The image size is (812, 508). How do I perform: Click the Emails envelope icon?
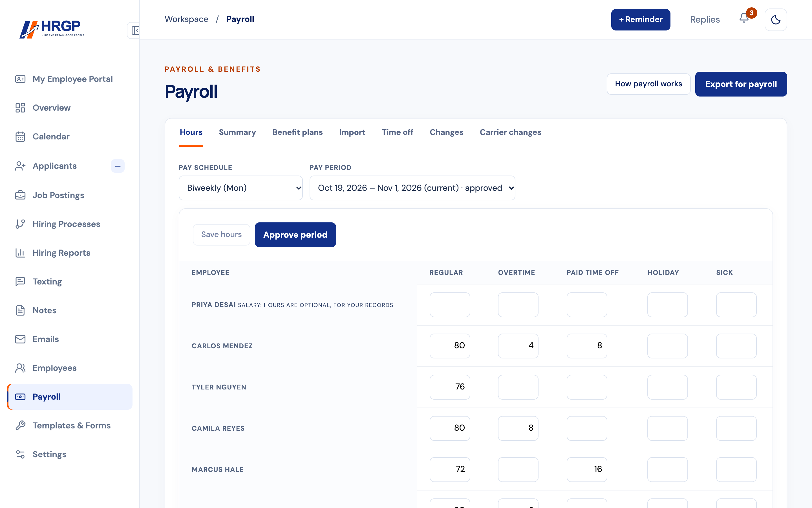[x=20, y=339]
